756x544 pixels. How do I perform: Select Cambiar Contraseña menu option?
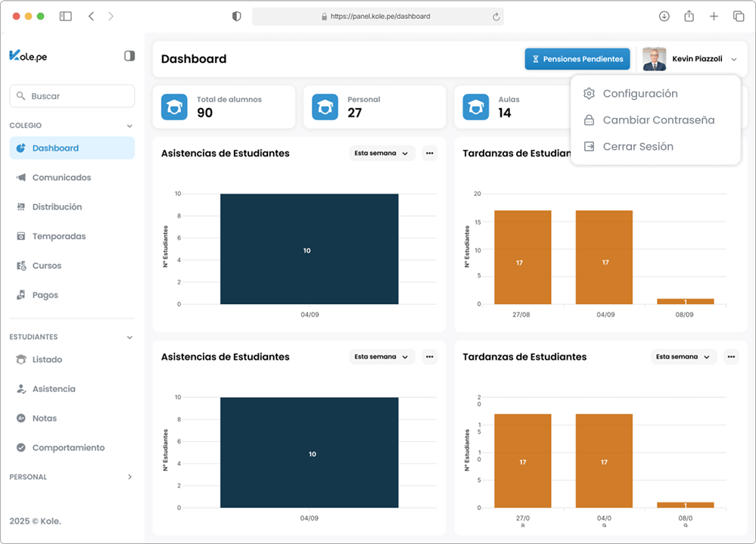tap(658, 120)
